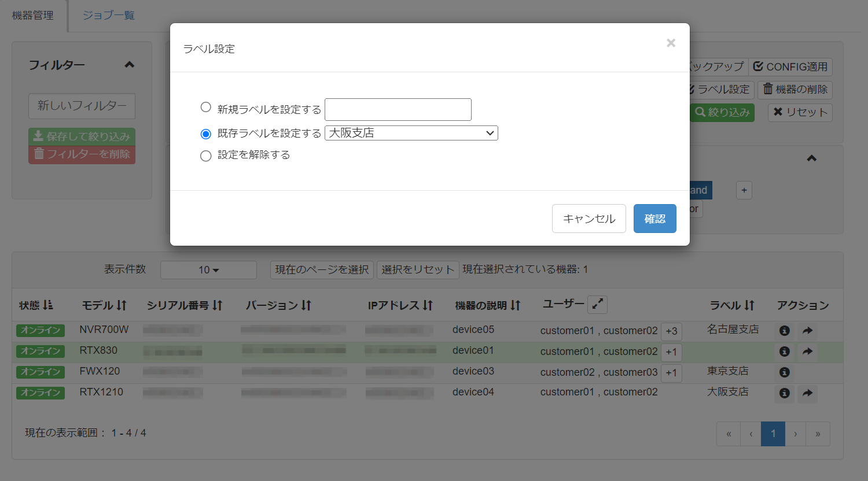Image resolution: width=868 pixels, height=481 pixels.
Task: Click the new label text input field
Action: click(398, 109)
